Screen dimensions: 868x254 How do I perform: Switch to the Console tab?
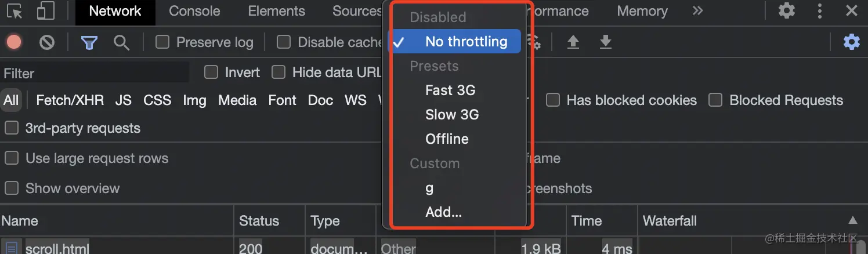[194, 11]
